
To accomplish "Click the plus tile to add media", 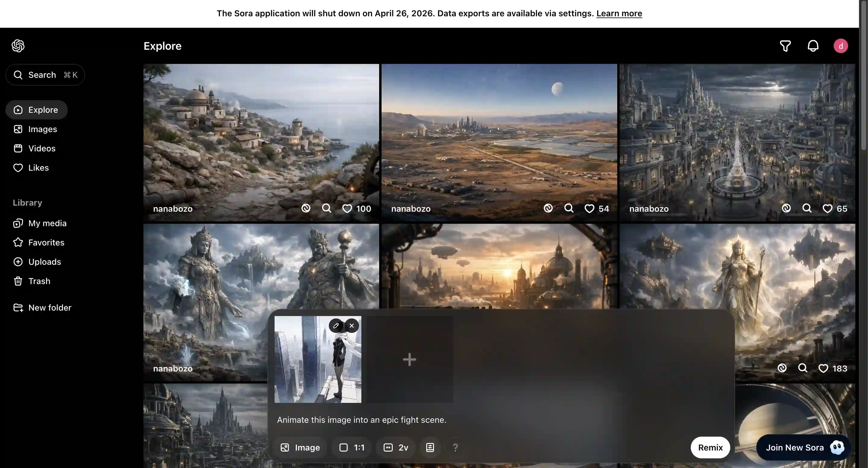I will pos(409,359).
